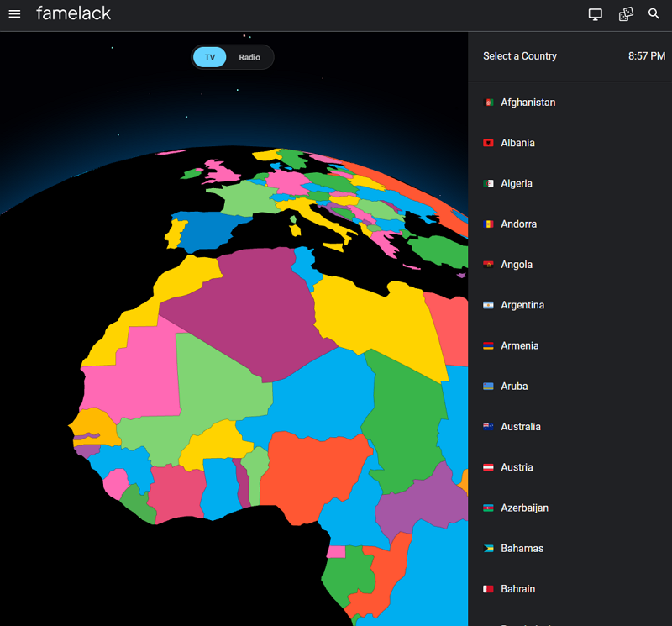This screenshot has width=672, height=626.
Task: Pick Bahamas from the country list
Action: pyautogui.click(x=570, y=548)
